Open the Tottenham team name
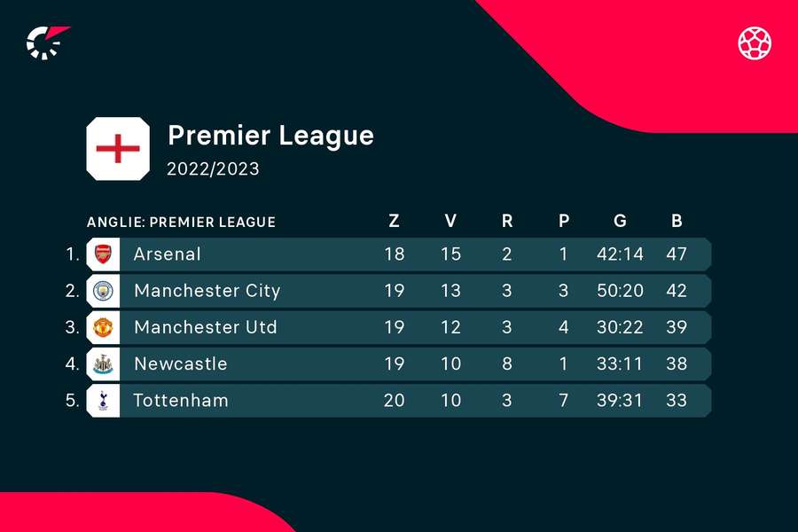Image resolution: width=798 pixels, height=532 pixels. point(181,400)
